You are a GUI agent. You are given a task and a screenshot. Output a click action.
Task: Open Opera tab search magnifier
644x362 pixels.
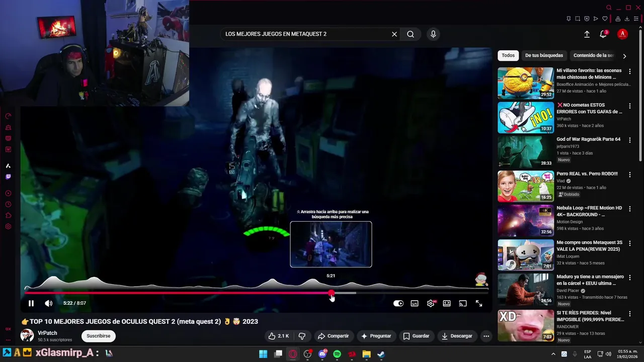coord(609,8)
